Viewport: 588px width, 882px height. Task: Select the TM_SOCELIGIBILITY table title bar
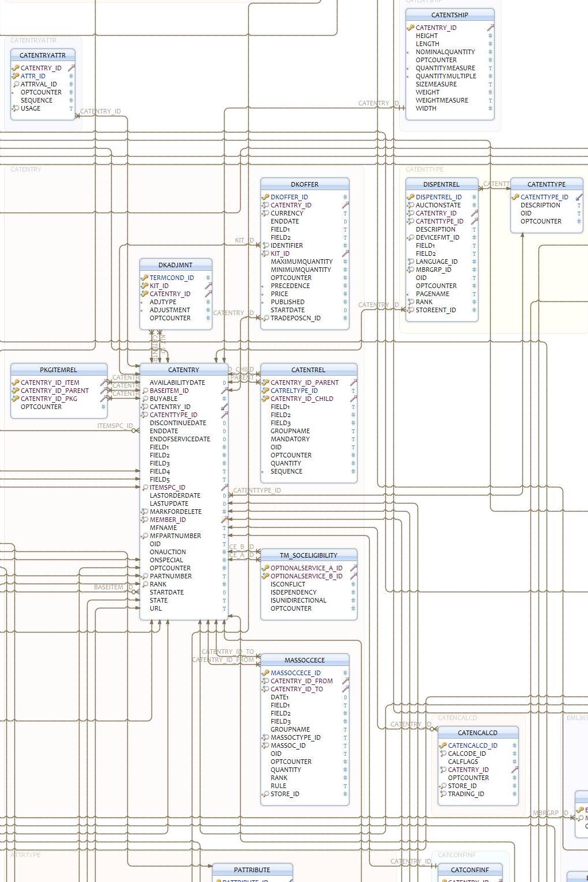[x=309, y=555]
